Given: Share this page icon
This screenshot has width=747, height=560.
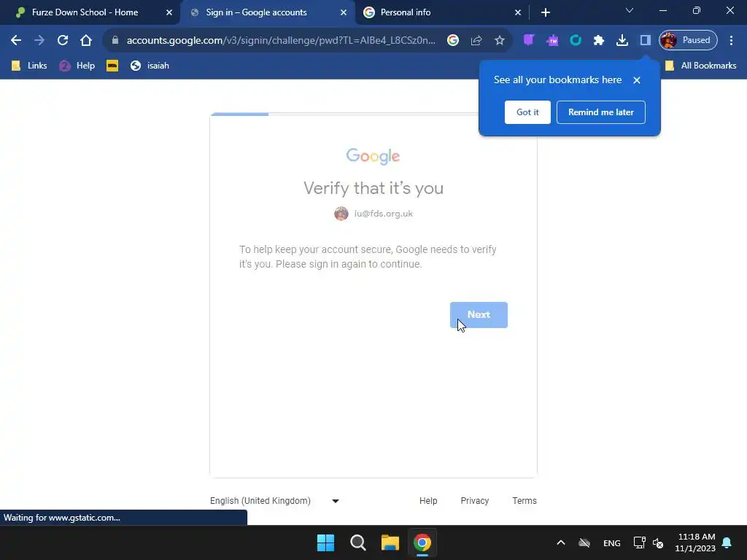Looking at the screenshot, I should 476,41.
